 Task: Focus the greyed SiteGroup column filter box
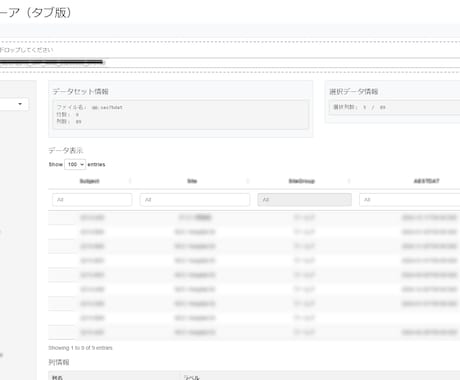(x=304, y=200)
